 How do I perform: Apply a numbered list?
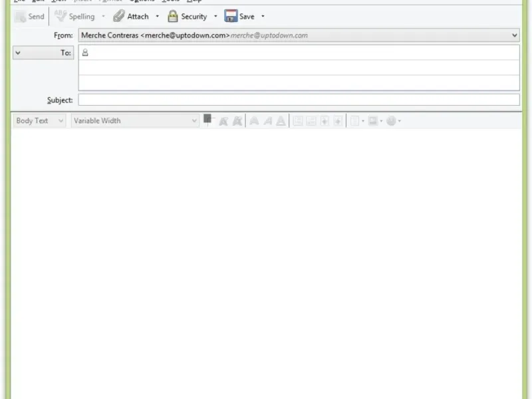click(311, 121)
